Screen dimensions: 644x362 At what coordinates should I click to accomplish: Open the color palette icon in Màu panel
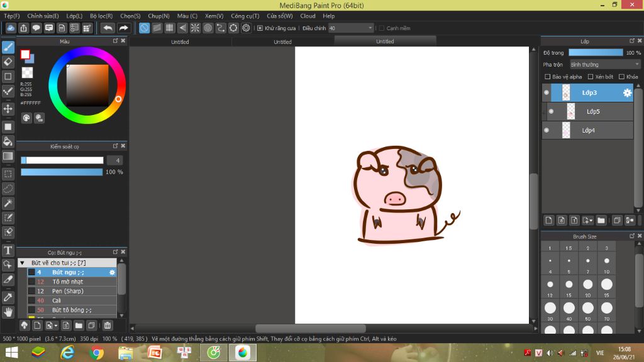[x=26, y=118]
